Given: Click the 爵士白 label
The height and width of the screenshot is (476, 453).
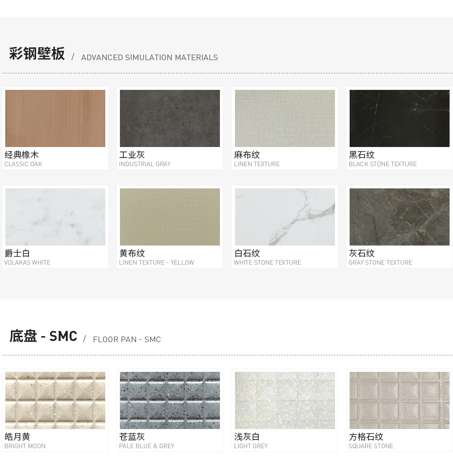Looking at the screenshot, I should tap(17, 253).
